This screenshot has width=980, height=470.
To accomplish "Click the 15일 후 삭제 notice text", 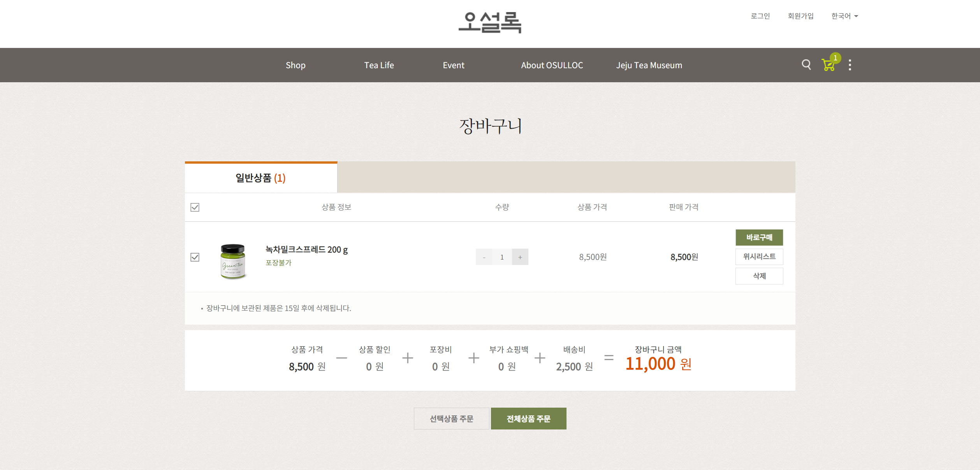I will click(279, 308).
